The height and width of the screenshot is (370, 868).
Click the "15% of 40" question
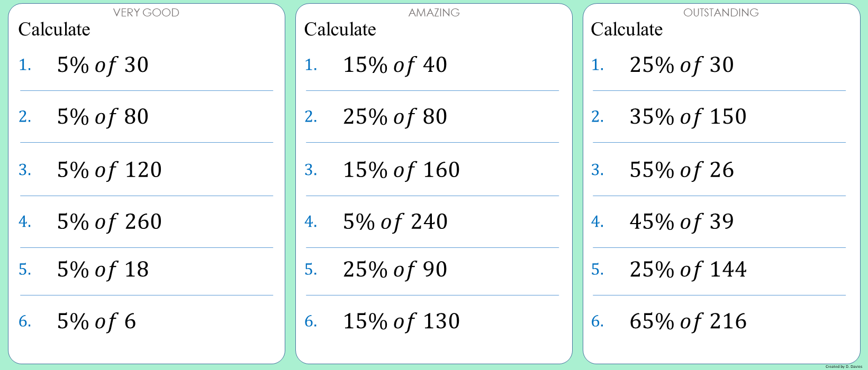(x=395, y=65)
